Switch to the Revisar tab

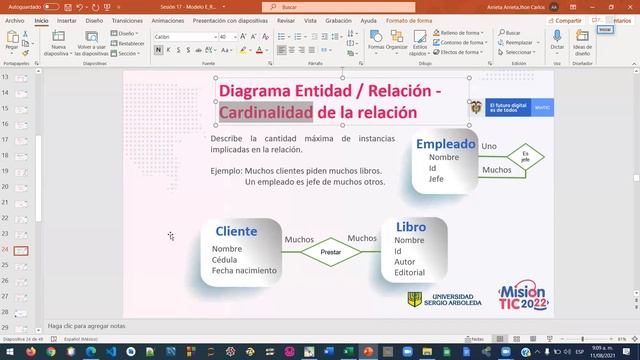[286, 20]
